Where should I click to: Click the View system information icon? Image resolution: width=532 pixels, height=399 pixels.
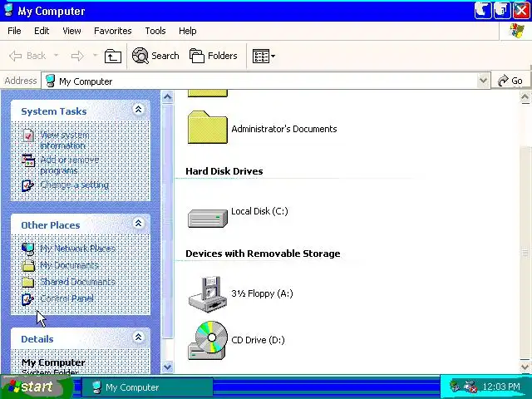(28, 135)
